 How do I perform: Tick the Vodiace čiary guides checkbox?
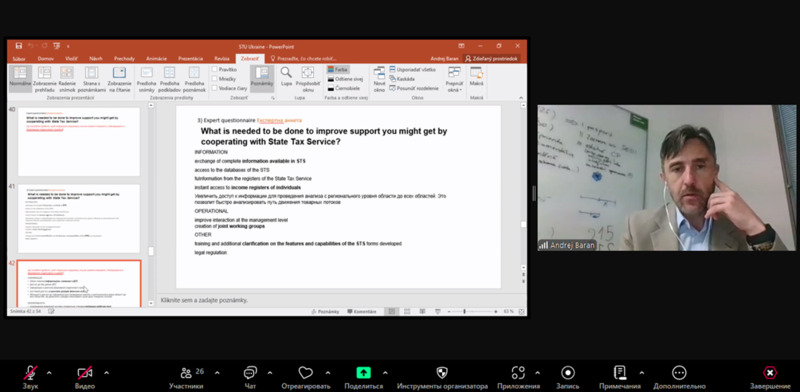(x=214, y=88)
